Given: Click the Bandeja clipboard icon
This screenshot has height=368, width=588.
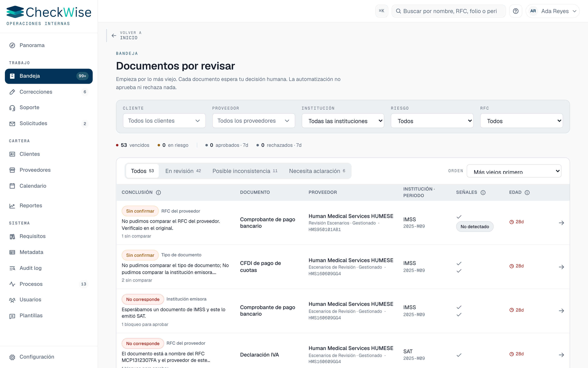Looking at the screenshot, I should point(12,76).
